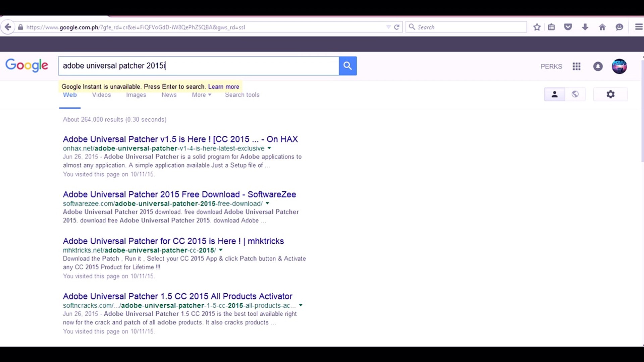Viewport: 644px width, 362px height.
Task: Open Google search settings gear
Action: pyautogui.click(x=610, y=95)
